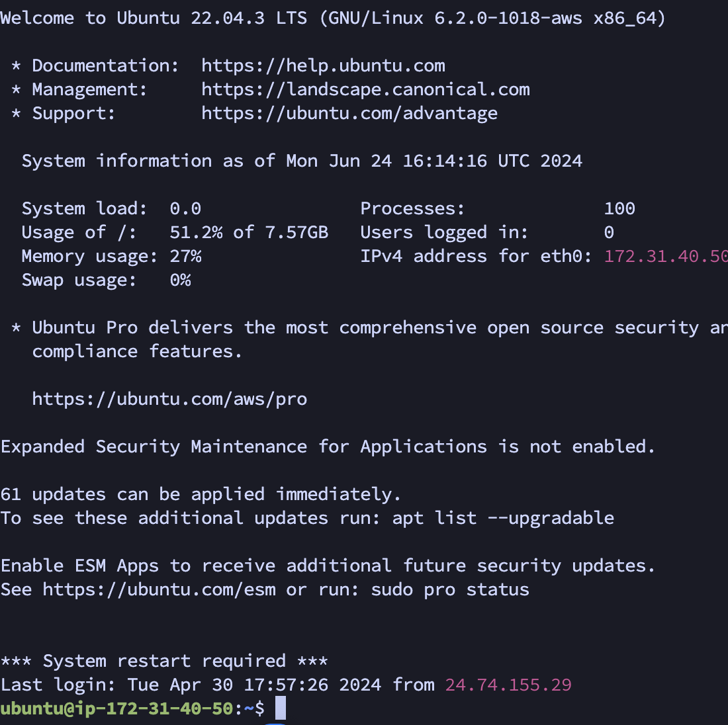This screenshot has height=725, width=728.
Task: Click the 'sudo pro status' command text
Action: pos(450,589)
